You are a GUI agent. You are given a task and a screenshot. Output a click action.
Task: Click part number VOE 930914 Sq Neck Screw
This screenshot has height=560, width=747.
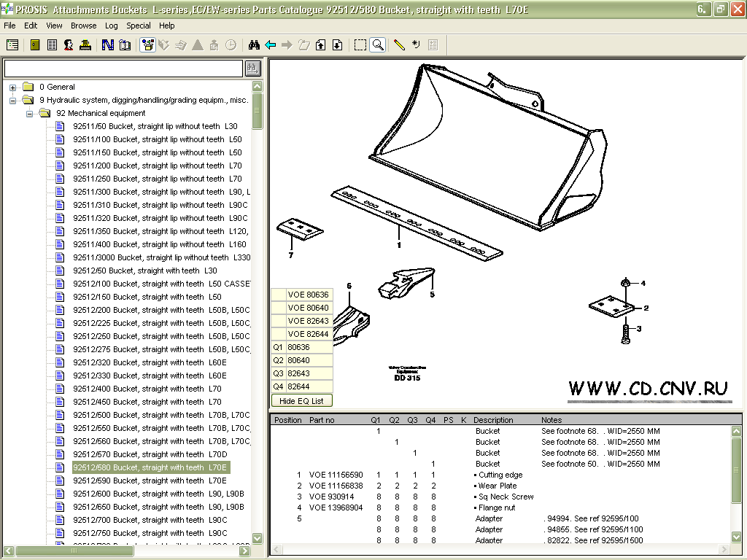tap(332, 497)
